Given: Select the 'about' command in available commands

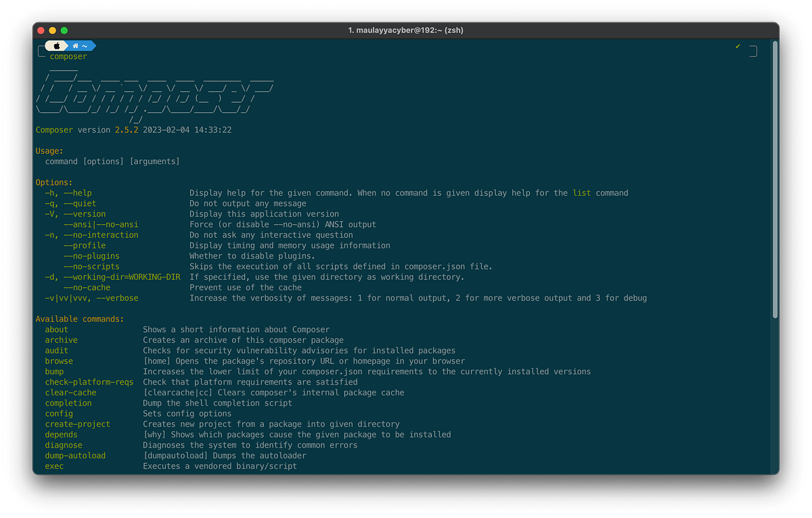Looking at the screenshot, I should coord(56,329).
